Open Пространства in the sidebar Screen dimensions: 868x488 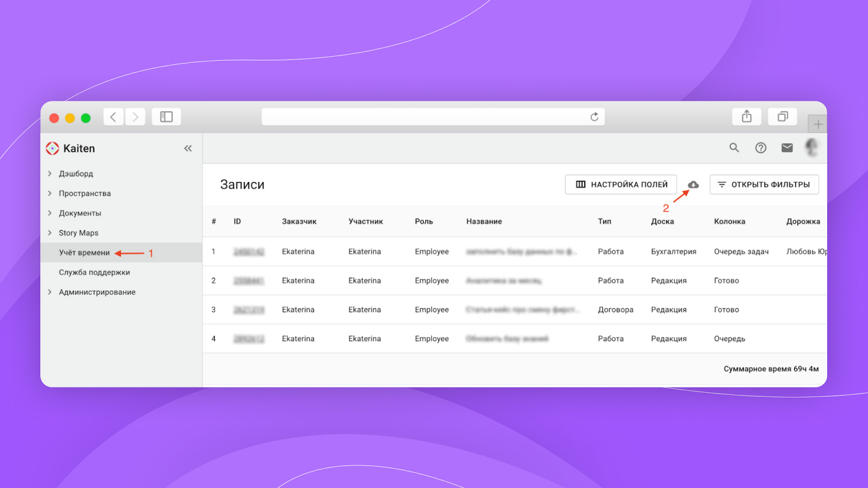coord(85,193)
